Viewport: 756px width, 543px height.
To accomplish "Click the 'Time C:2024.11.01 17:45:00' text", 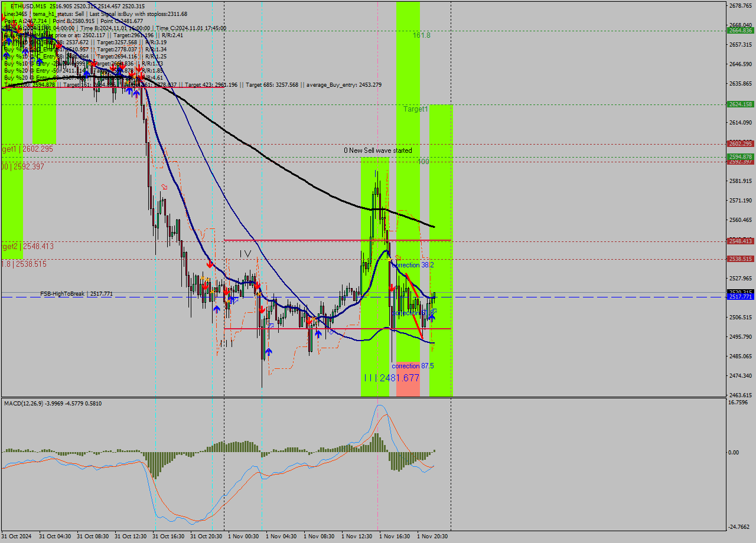I will point(191,28).
